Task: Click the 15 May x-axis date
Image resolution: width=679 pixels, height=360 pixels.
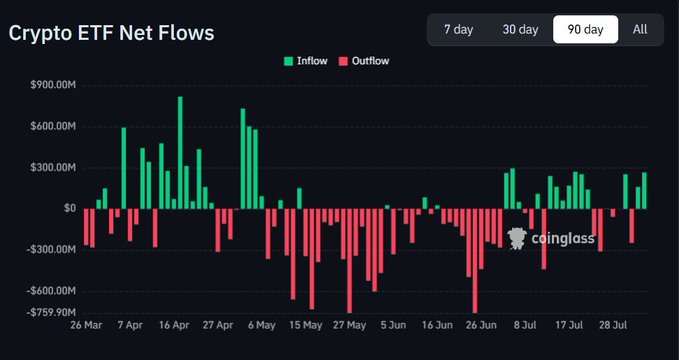Action: point(306,325)
